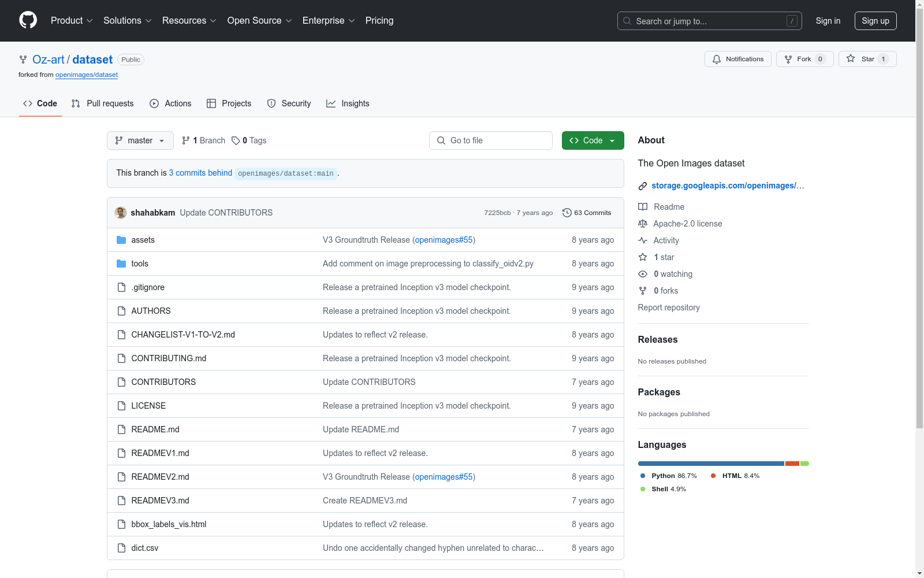Click the GitHub logo icon
Image resolution: width=924 pixels, height=578 pixels.
click(28, 20)
